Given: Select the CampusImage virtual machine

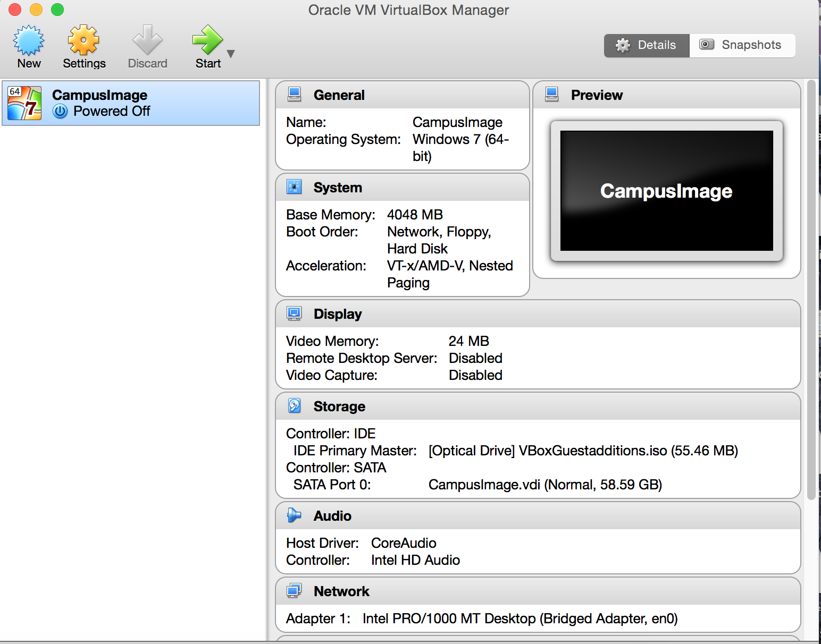Looking at the screenshot, I should click(x=131, y=103).
